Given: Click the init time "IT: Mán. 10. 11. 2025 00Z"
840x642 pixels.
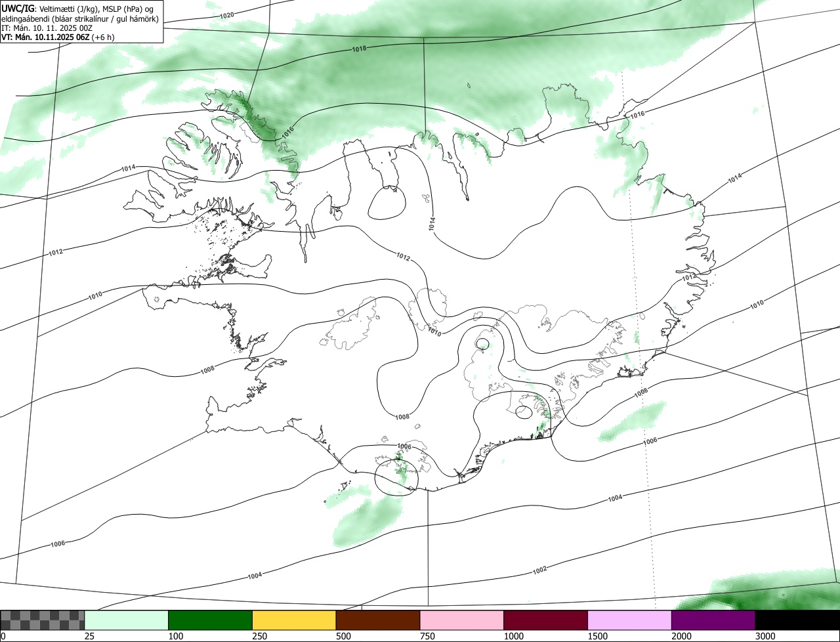Looking at the screenshot, I should pyautogui.click(x=47, y=28).
